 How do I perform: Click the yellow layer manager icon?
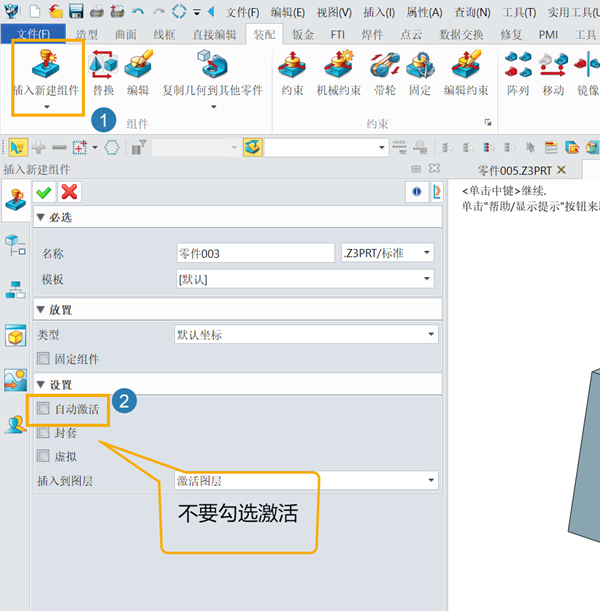(252, 147)
